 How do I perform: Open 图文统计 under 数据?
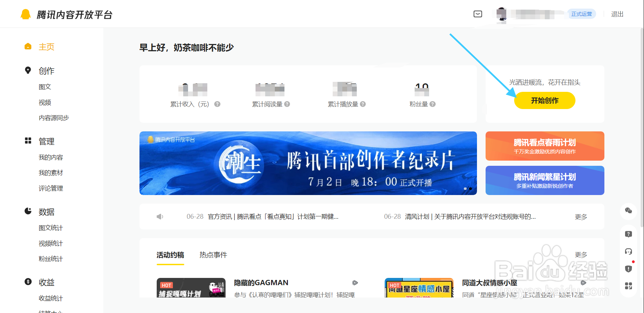51,228
